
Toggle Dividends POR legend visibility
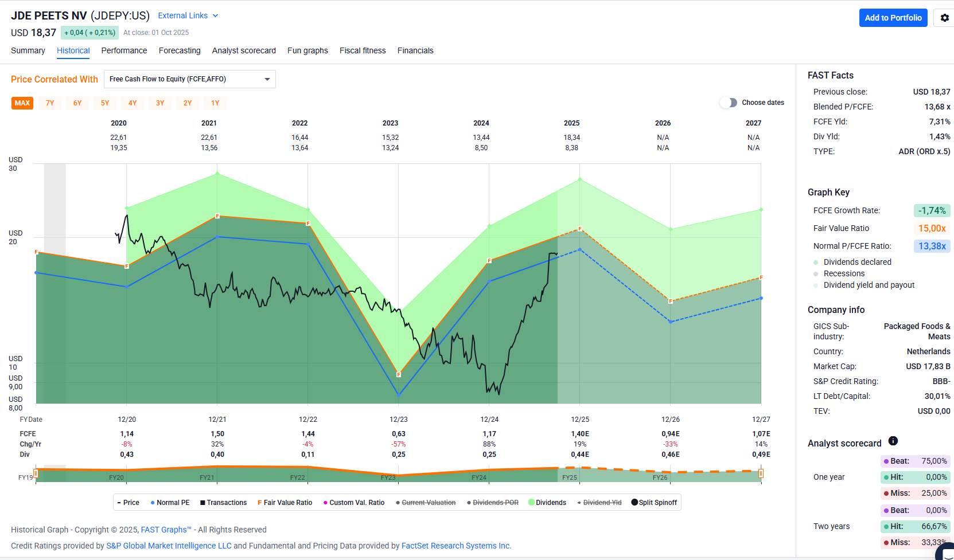(x=495, y=503)
